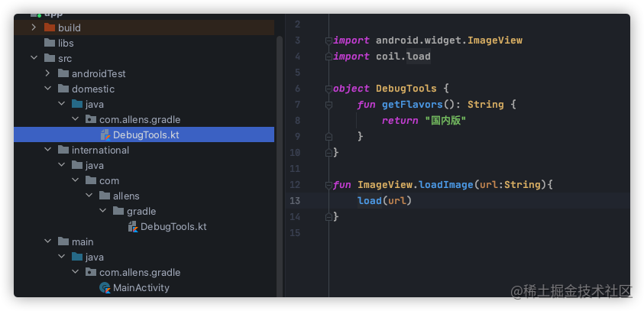Image resolution: width=644 pixels, height=311 pixels.
Task: Click the androidTest folder icon
Action: [x=63, y=73]
